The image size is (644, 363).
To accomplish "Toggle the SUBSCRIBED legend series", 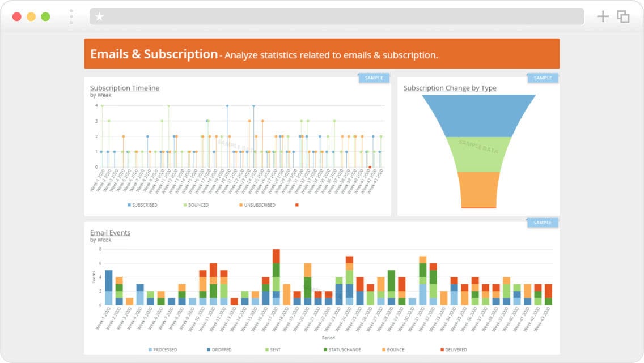I will point(142,204).
